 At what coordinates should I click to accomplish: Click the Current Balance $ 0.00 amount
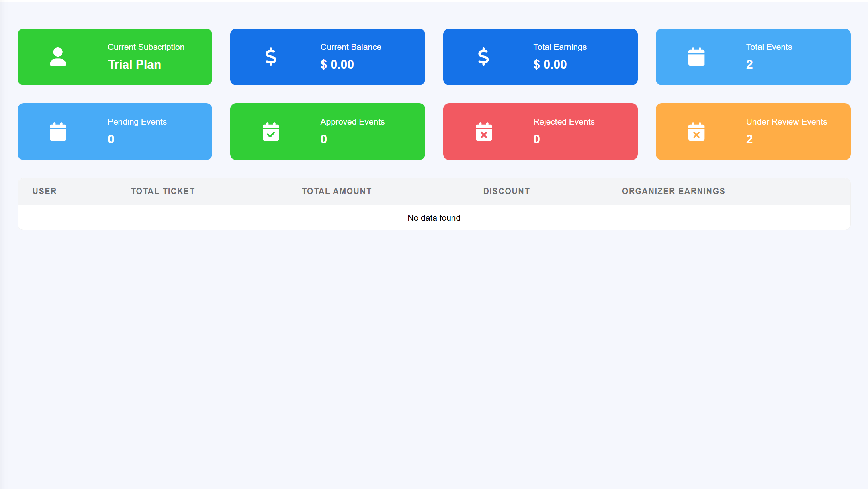[x=337, y=65]
